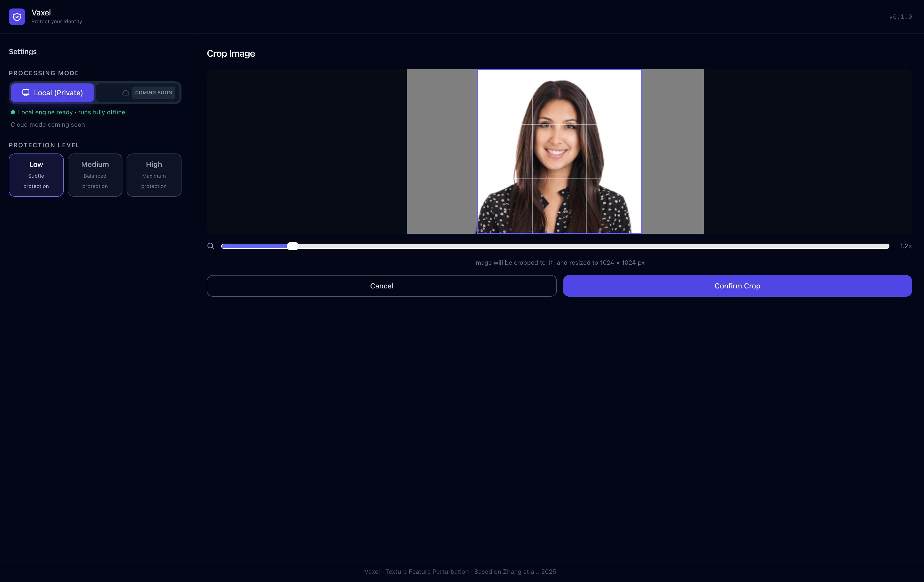Click the cloud mode icon
Viewport: 924px width, 582px height.
[126, 93]
